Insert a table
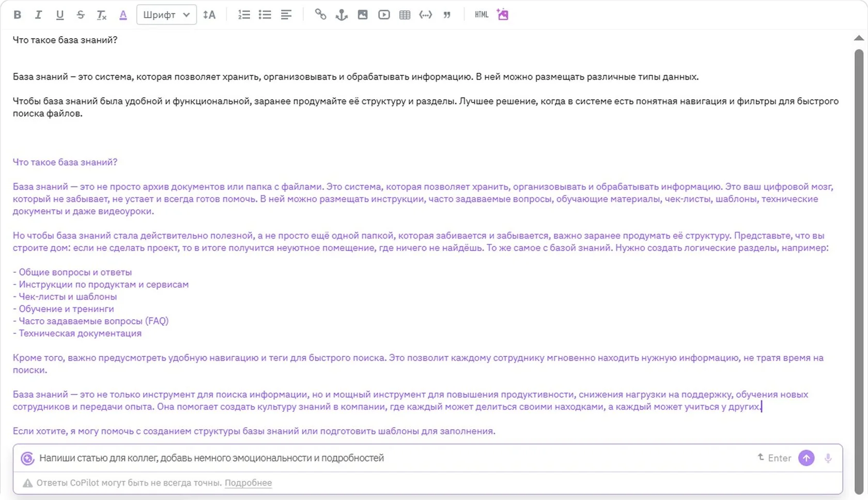Screen dimensions: 868x500 pyautogui.click(x=405, y=15)
